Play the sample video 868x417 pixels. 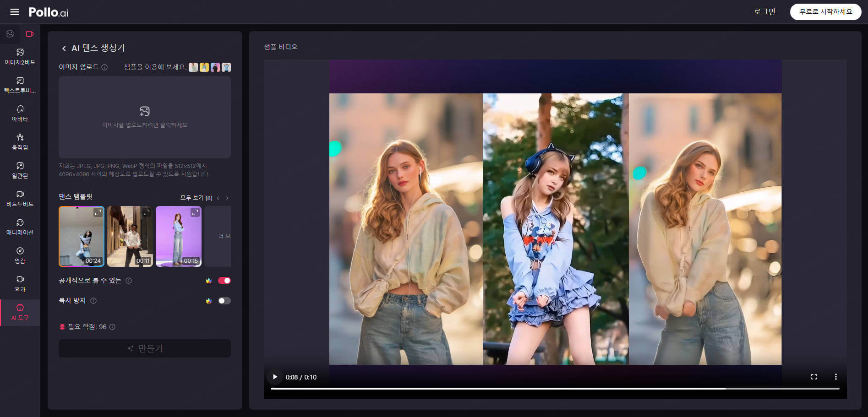[275, 377]
